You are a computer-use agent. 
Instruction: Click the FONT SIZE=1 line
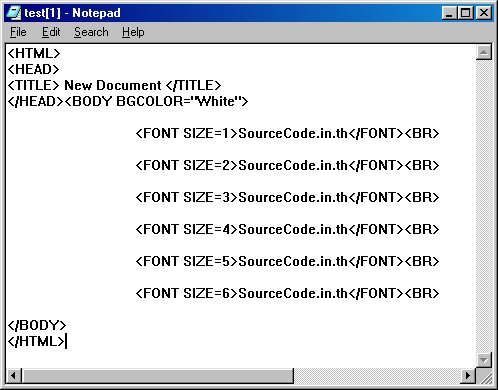point(287,133)
